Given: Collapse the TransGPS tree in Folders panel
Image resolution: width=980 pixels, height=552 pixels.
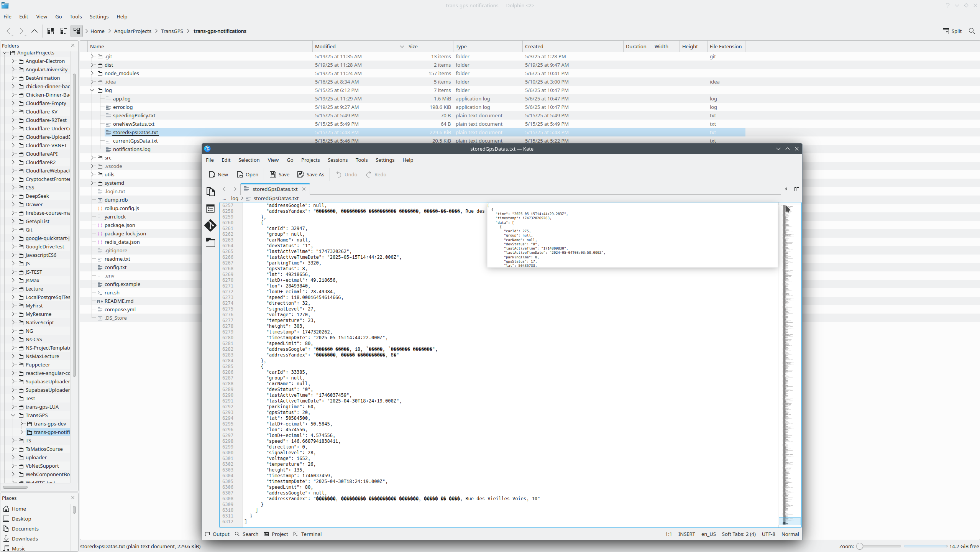Looking at the screenshot, I should click(13, 415).
